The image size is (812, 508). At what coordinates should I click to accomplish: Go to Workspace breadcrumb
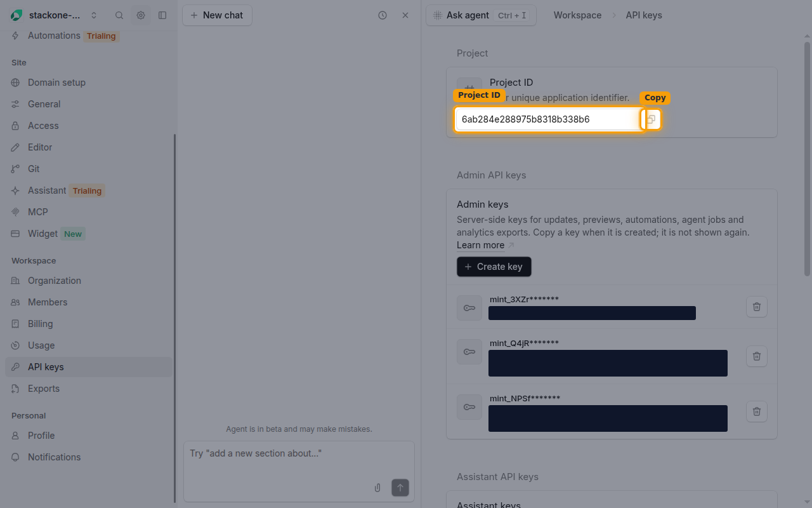pyautogui.click(x=577, y=15)
